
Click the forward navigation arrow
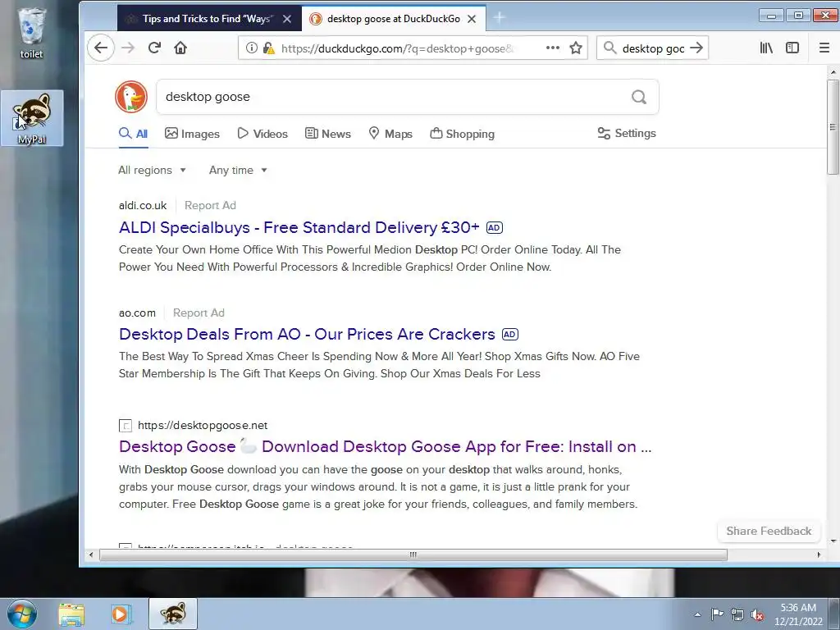pyautogui.click(x=128, y=48)
